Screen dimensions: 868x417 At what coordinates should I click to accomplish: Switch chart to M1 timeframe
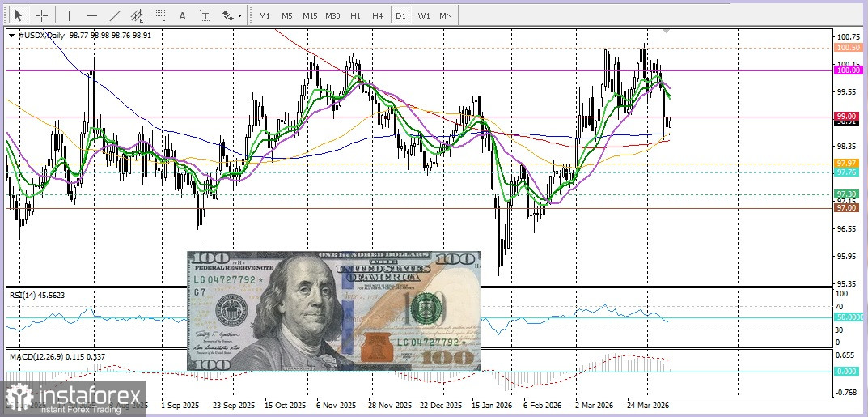click(x=265, y=15)
